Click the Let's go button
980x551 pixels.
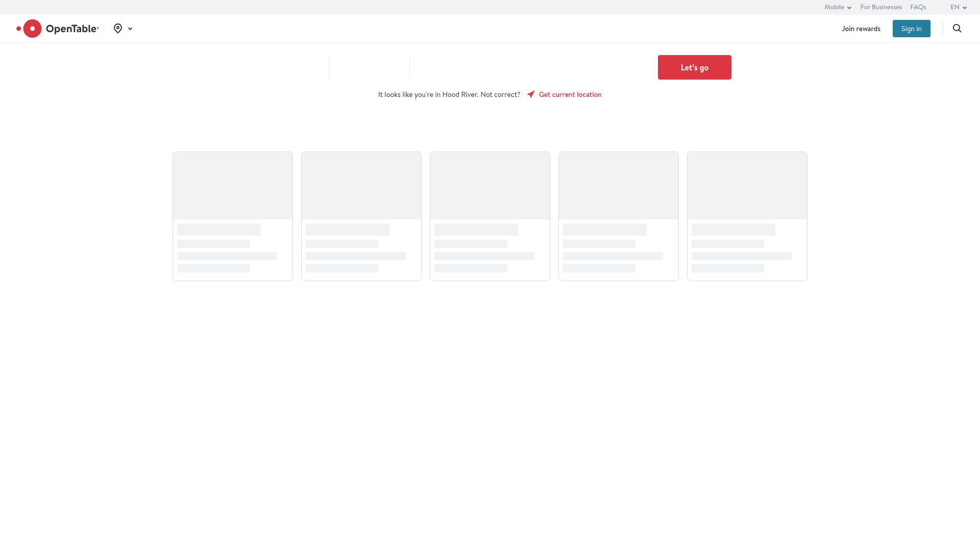(694, 67)
